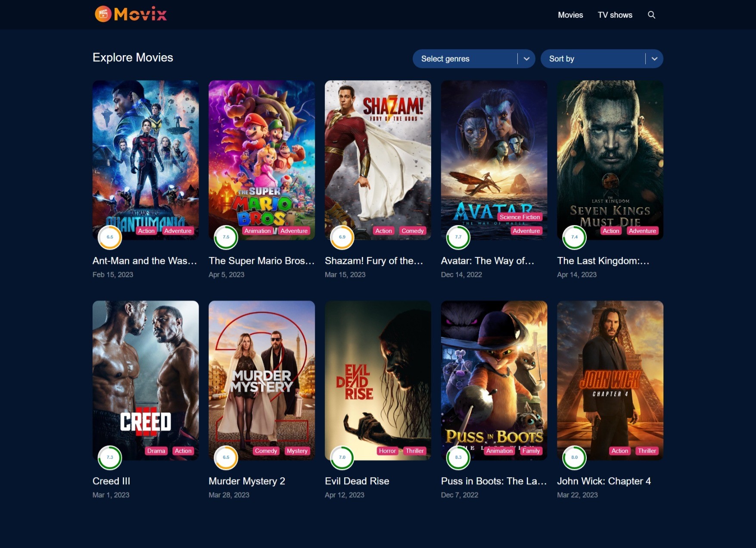Click the Mystery tag on Murder Mystery 2
The width and height of the screenshot is (756, 548).
[297, 451]
